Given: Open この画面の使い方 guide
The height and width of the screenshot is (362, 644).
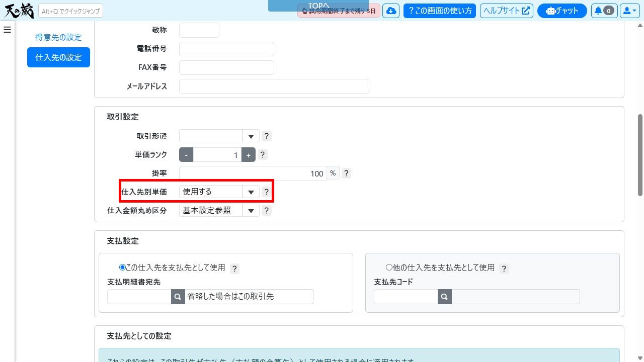Looking at the screenshot, I should tap(440, 11).
